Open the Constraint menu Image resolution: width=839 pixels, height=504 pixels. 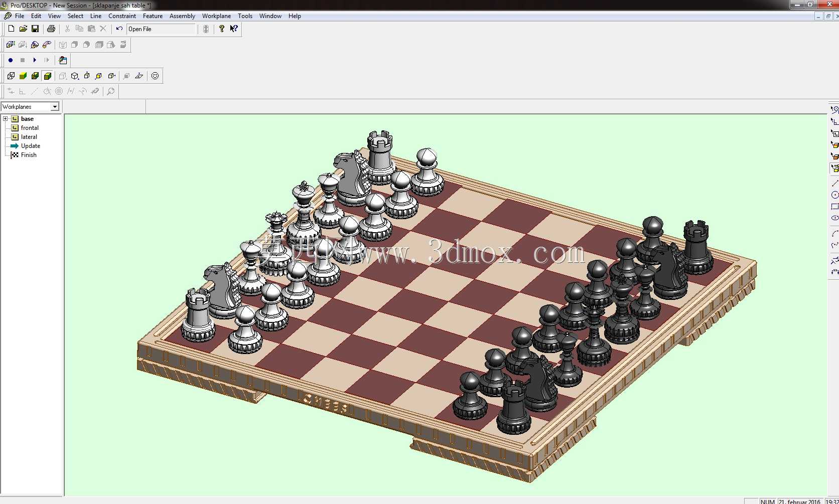(x=122, y=16)
